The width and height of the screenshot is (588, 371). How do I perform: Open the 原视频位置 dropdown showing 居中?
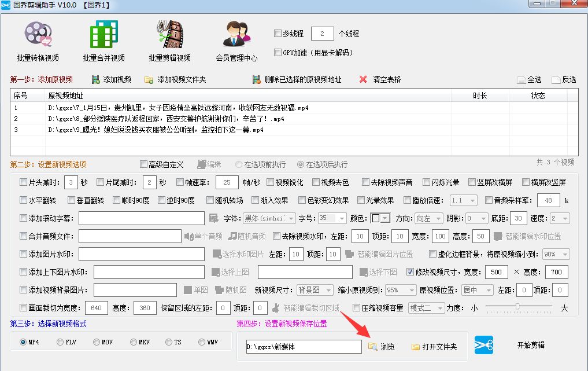click(478, 291)
